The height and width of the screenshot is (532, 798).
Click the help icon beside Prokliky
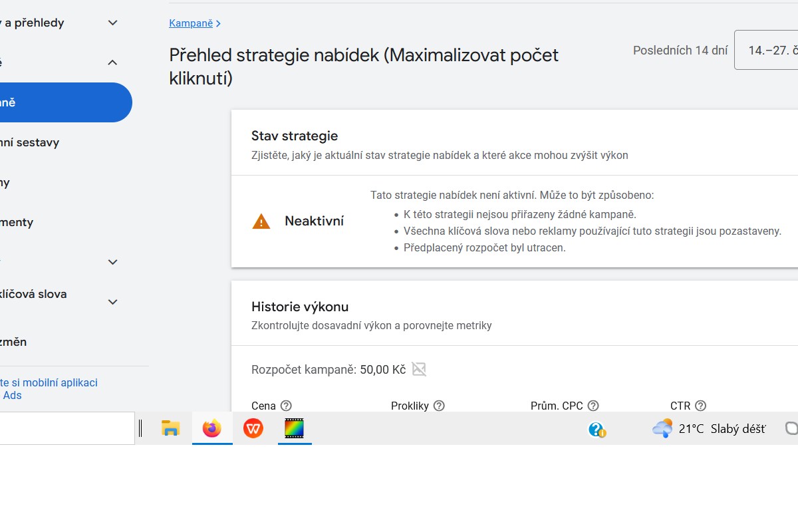[439, 406]
